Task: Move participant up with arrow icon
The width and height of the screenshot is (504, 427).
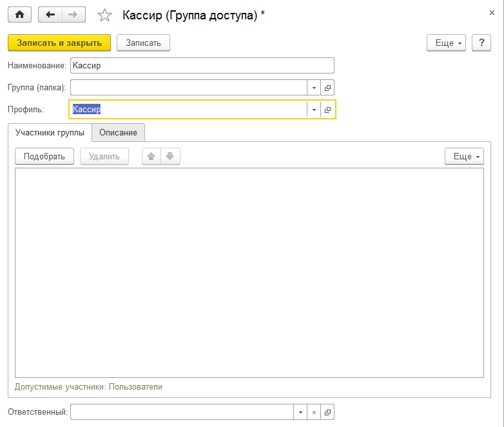Action: click(151, 156)
